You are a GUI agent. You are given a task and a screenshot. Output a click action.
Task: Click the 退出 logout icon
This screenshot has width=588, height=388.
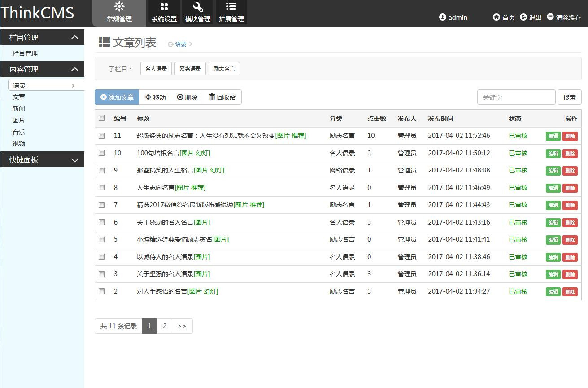(x=523, y=17)
